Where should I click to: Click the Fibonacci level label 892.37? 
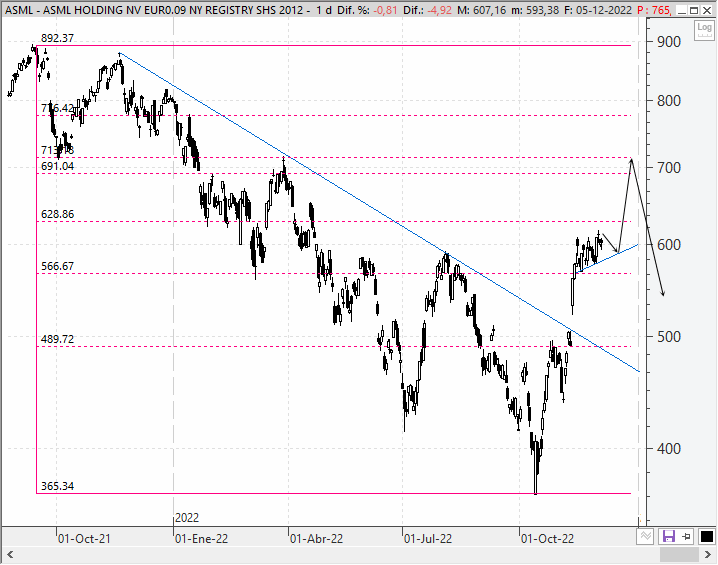click(57, 38)
